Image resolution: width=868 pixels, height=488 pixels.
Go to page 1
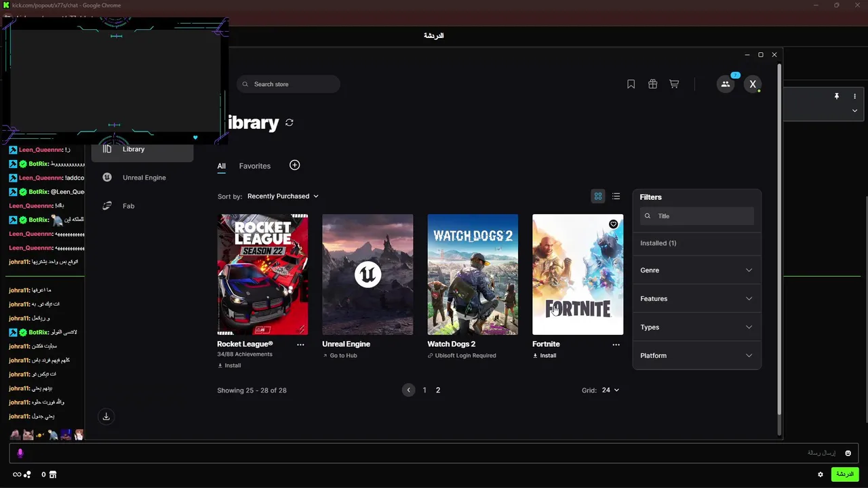(x=425, y=390)
